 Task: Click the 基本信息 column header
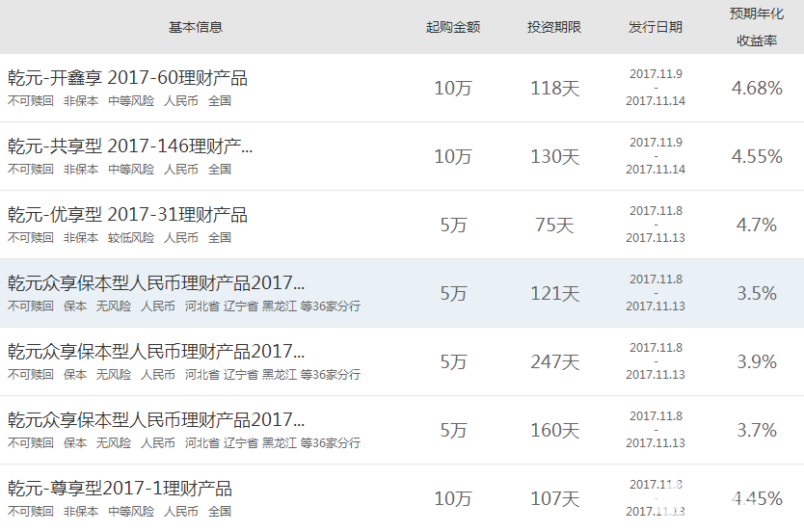click(x=196, y=27)
